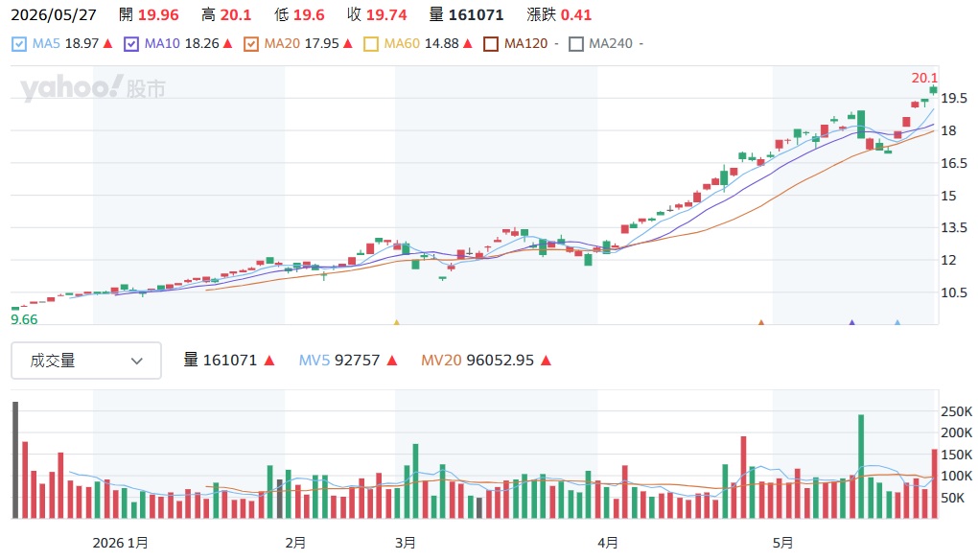
Task: Click the orange triangle marker near 5月
Action: tap(761, 322)
